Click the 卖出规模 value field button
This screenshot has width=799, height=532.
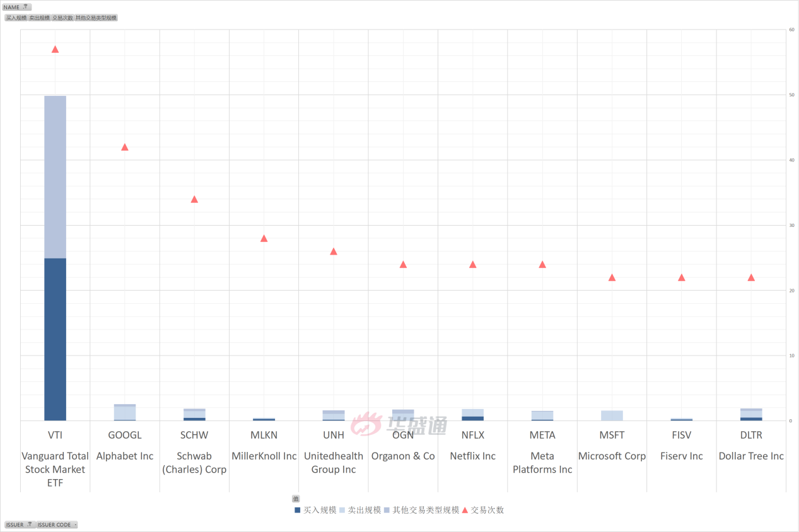pos(39,18)
